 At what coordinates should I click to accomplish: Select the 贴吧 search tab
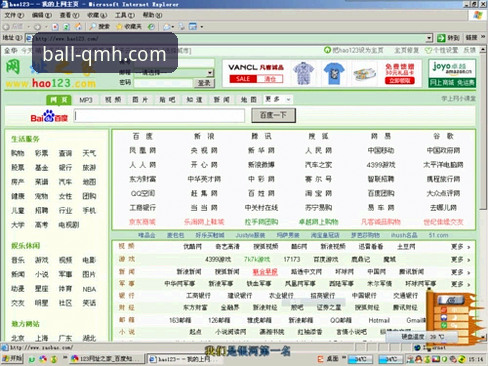coord(167,100)
